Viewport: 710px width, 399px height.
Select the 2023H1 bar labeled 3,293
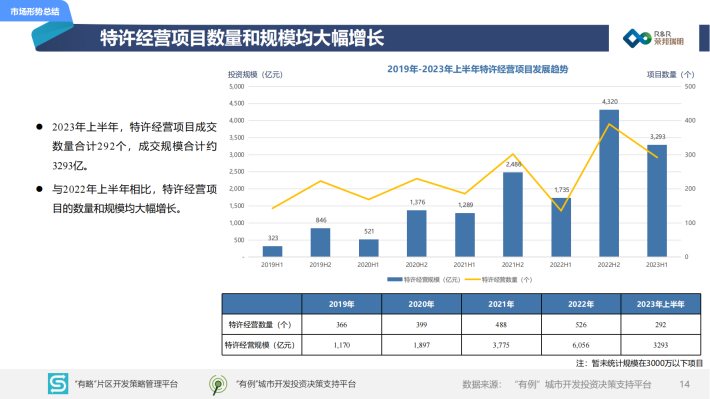point(657,201)
